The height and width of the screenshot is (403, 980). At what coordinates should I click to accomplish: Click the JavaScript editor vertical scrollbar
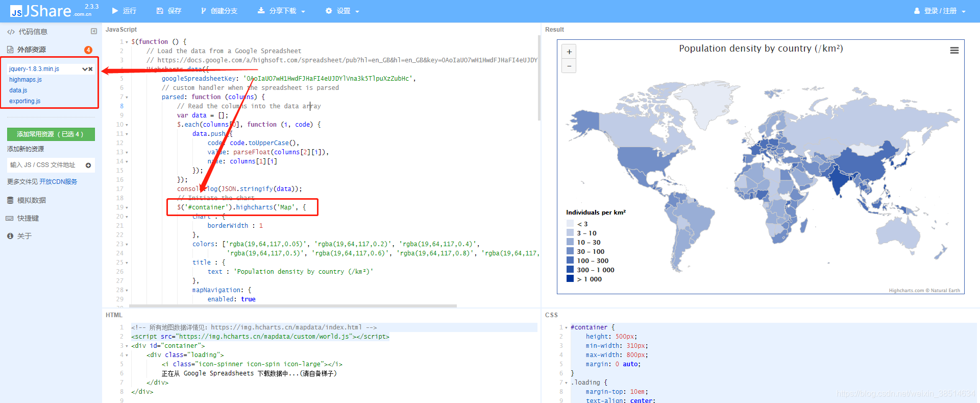coord(539,78)
